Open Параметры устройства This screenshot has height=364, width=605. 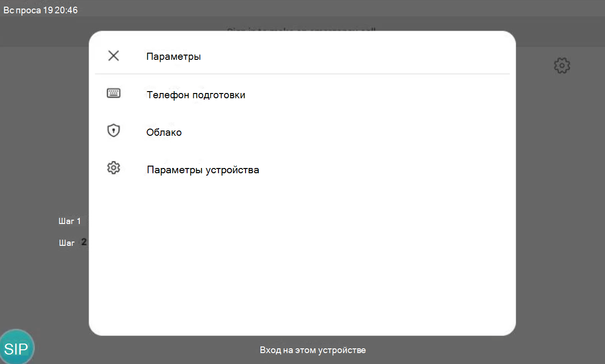pos(302,169)
